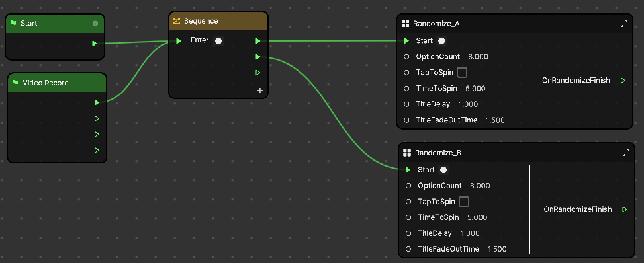This screenshot has height=263, width=644.
Task: Click the flag icon on Video Record node
Action: (x=16, y=83)
